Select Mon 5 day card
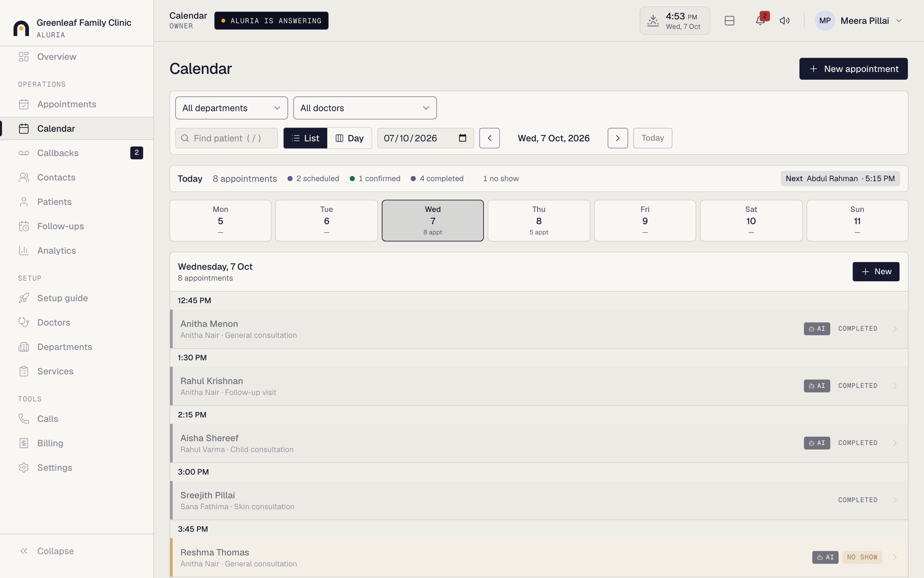 [x=220, y=221]
